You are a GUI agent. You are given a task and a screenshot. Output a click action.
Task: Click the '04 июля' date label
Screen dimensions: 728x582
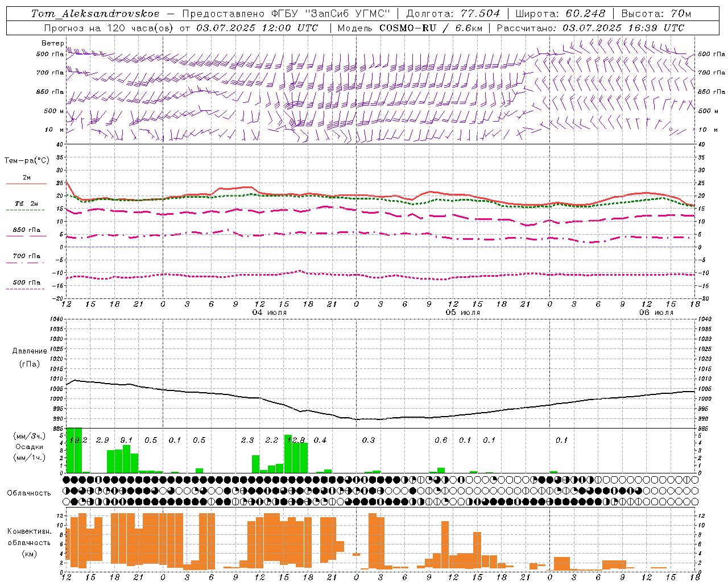(x=270, y=313)
